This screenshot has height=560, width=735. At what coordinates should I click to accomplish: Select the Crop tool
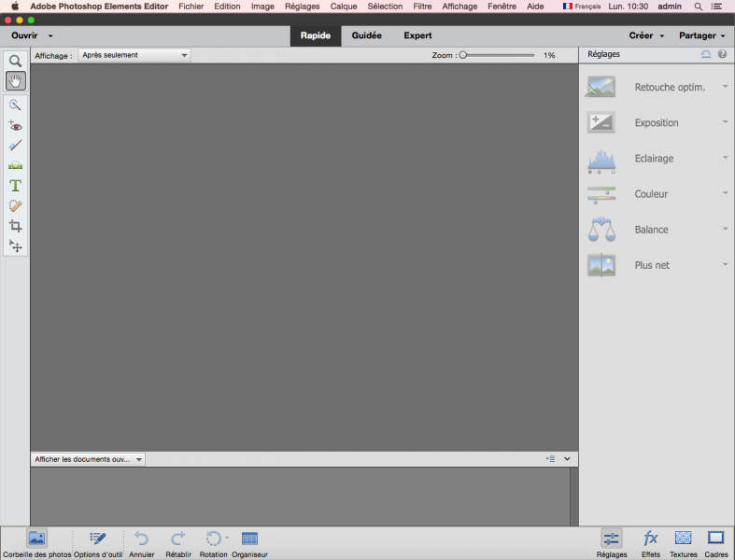15,226
